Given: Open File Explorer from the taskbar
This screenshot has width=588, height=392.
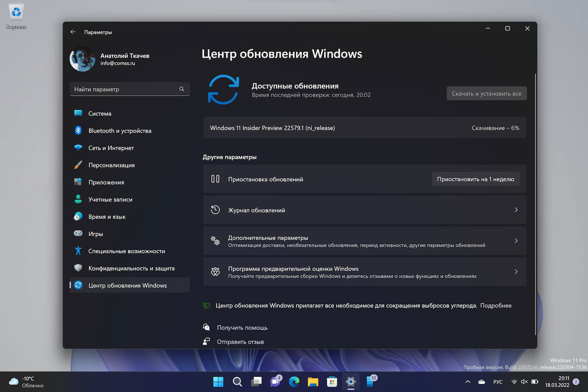Looking at the screenshot, I should [x=312, y=381].
